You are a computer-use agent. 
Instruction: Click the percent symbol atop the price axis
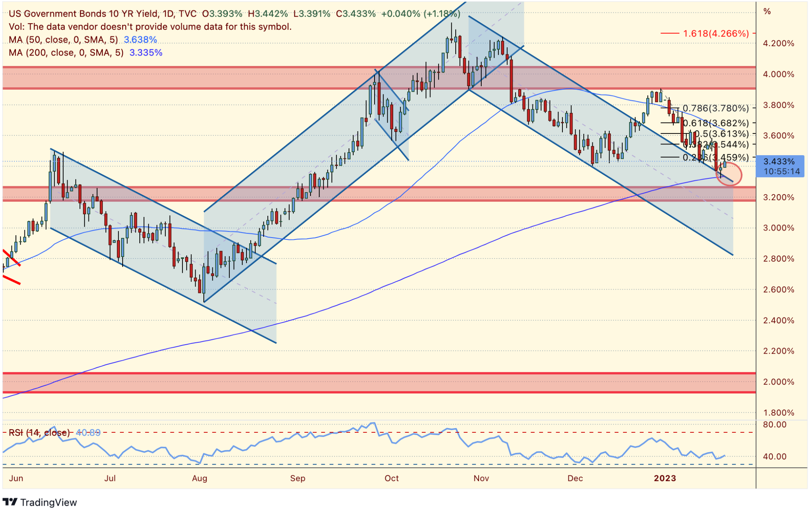[767, 12]
